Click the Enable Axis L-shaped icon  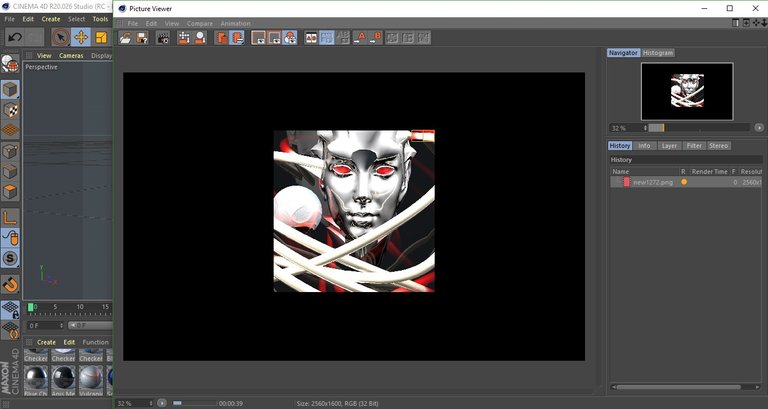(10, 217)
